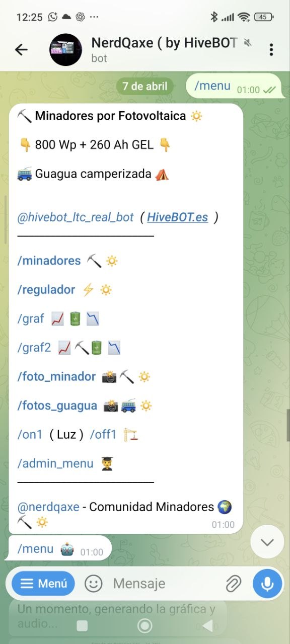The width and height of the screenshot is (290, 644).
Task: Open the NerdQaxe bot profile picture
Action: (x=65, y=50)
